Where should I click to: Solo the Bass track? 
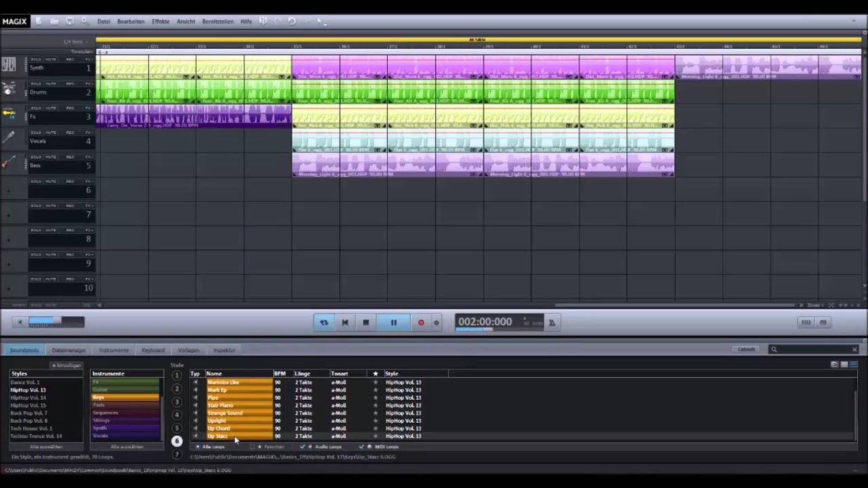click(35, 157)
